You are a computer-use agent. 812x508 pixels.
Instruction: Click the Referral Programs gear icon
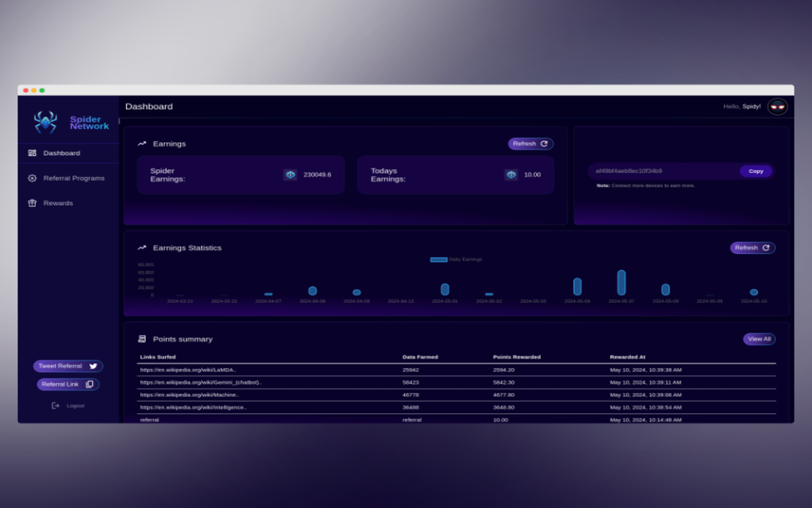32,178
